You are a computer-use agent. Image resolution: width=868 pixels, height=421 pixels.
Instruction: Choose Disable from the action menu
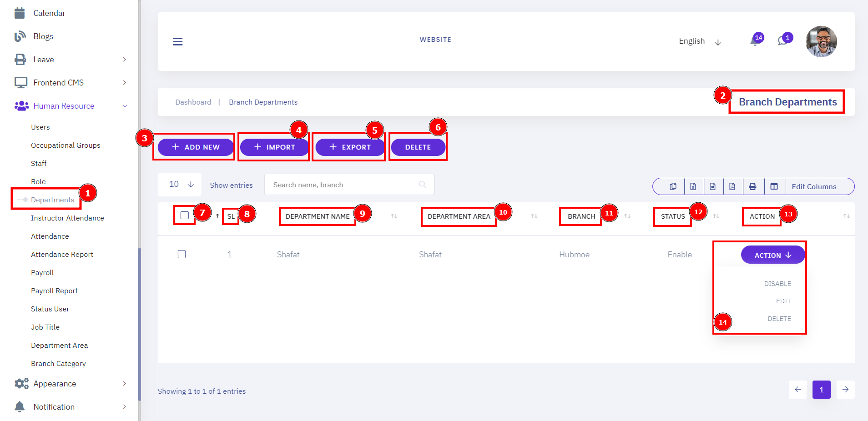click(x=777, y=284)
